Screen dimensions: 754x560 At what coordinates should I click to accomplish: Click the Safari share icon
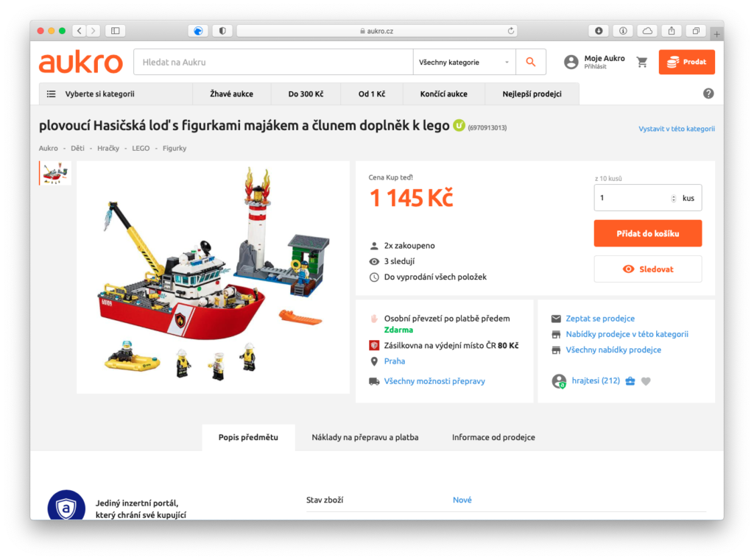click(672, 31)
